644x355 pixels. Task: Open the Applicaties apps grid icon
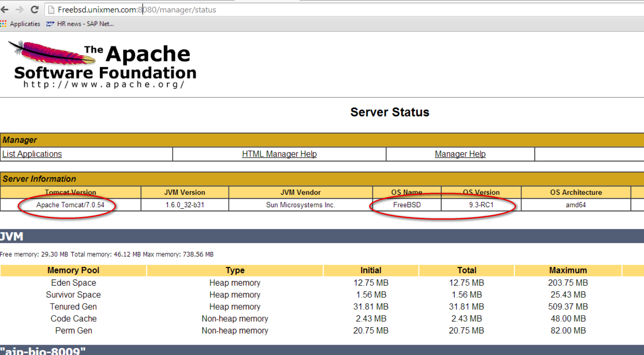(3, 24)
